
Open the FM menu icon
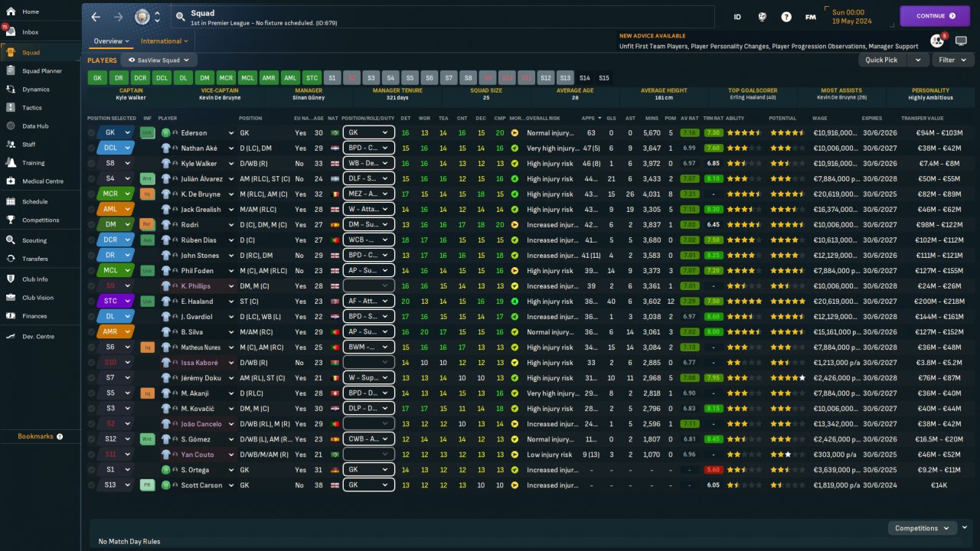click(810, 16)
